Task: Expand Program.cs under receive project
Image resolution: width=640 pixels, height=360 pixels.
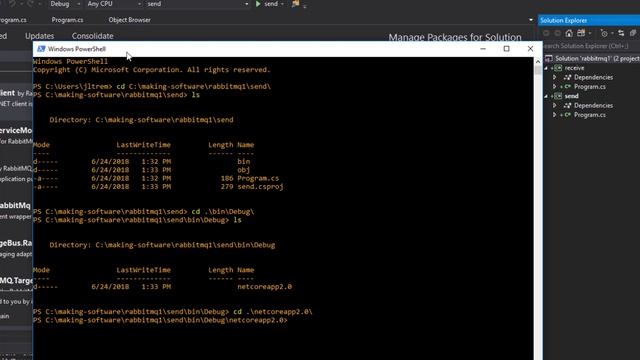Action: coord(554,87)
